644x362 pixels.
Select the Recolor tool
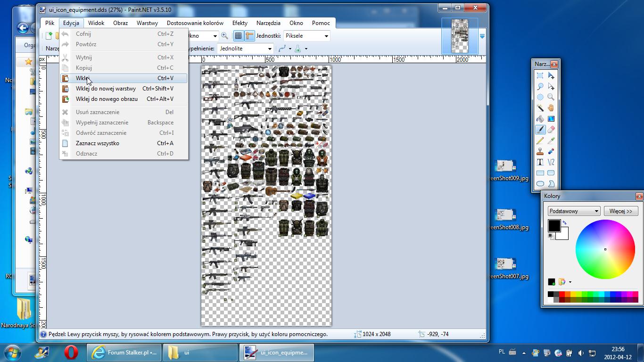pos(551,151)
